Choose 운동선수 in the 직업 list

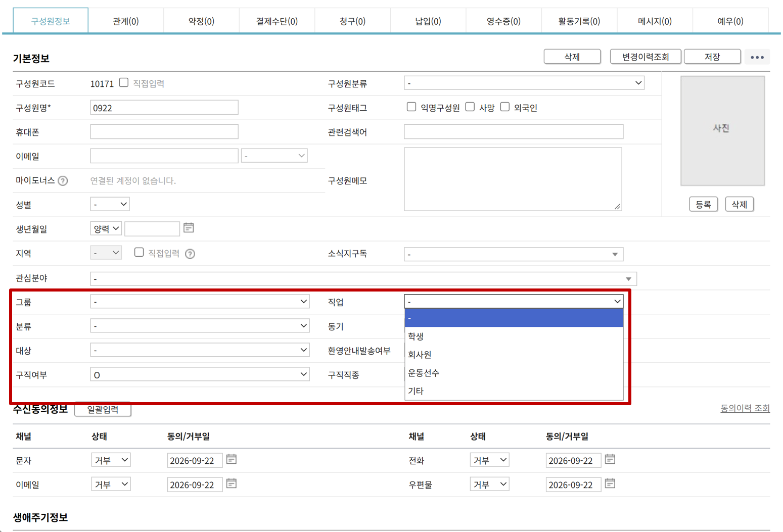point(514,373)
